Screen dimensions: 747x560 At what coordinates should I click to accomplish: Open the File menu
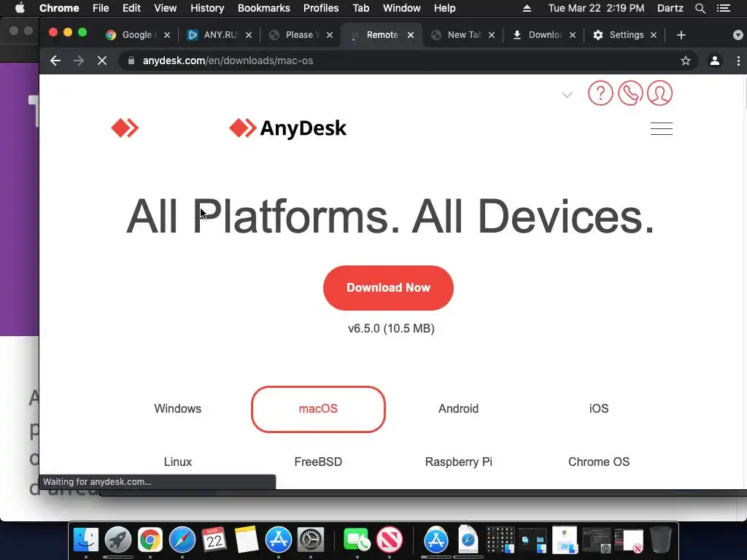tap(101, 8)
